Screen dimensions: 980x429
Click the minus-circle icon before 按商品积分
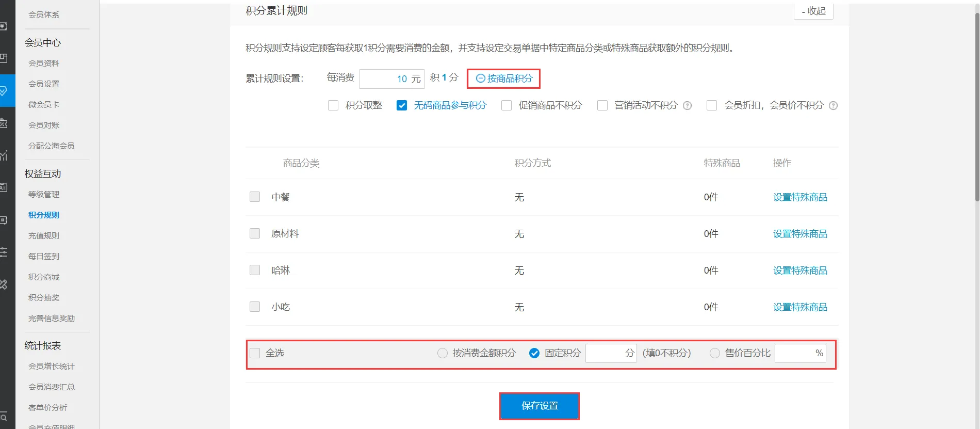tap(480, 78)
